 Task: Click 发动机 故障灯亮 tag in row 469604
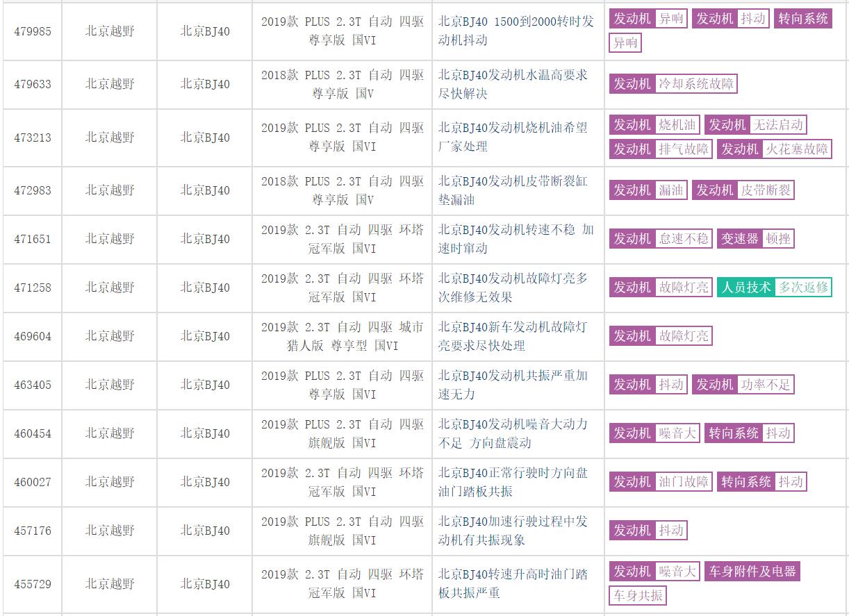661,336
